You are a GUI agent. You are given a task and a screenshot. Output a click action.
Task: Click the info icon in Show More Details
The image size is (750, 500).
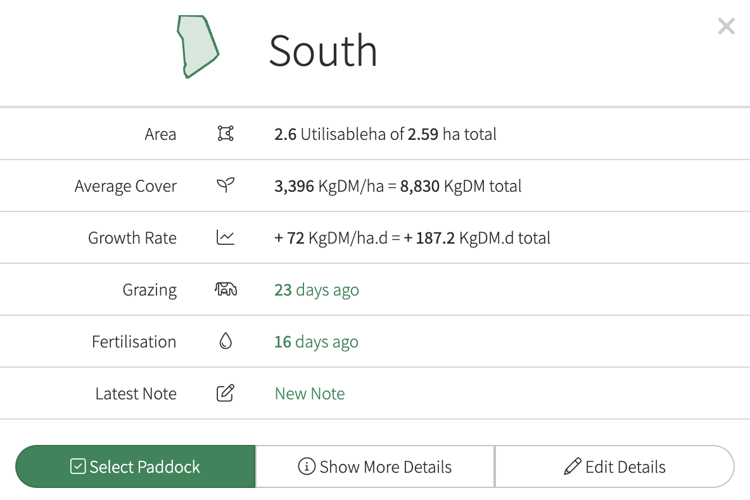point(306,466)
